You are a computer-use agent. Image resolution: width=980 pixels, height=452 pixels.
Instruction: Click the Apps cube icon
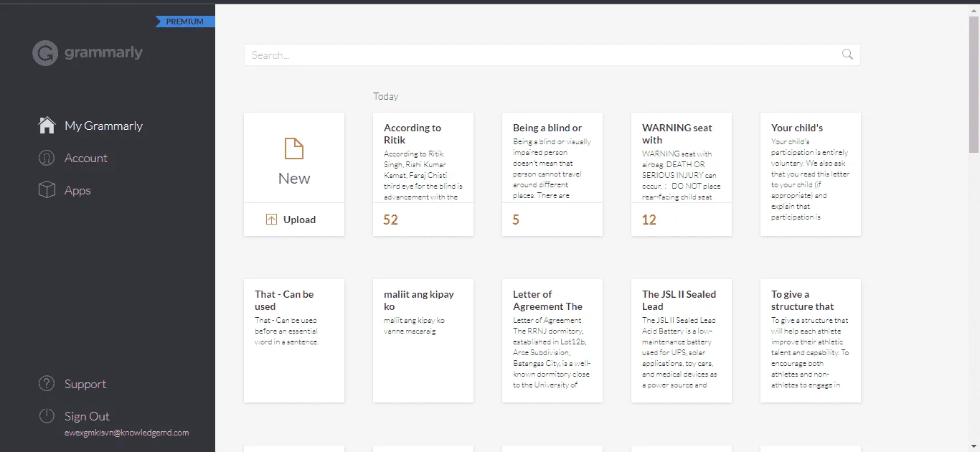coord(47,190)
